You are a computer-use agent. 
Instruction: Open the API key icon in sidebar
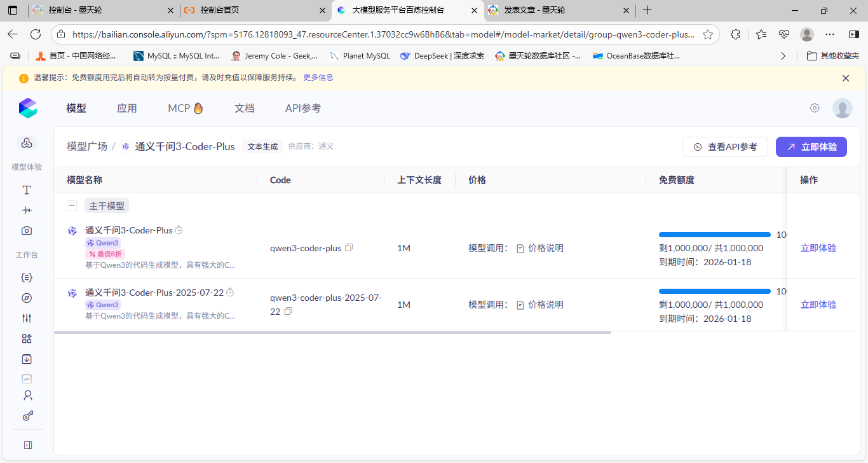(27, 417)
